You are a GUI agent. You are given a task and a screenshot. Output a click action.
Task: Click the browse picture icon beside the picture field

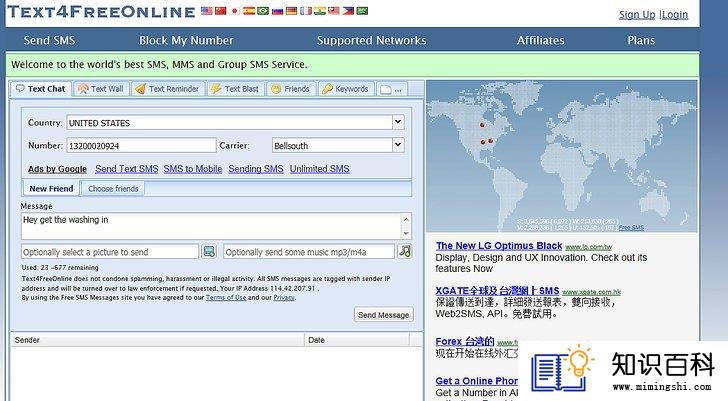tap(209, 251)
